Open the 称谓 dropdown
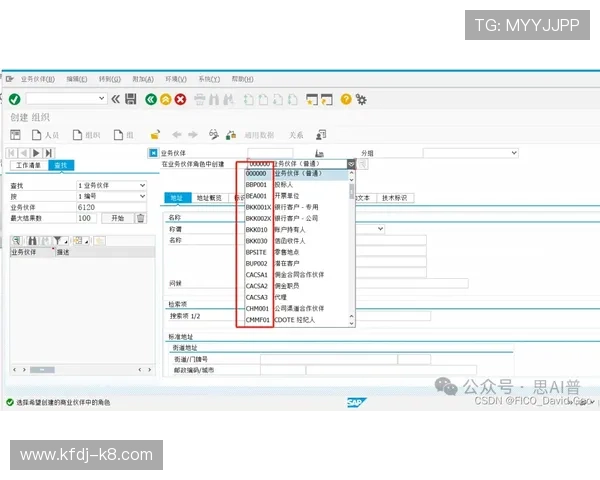The height and width of the screenshot is (480, 600). click(380, 229)
